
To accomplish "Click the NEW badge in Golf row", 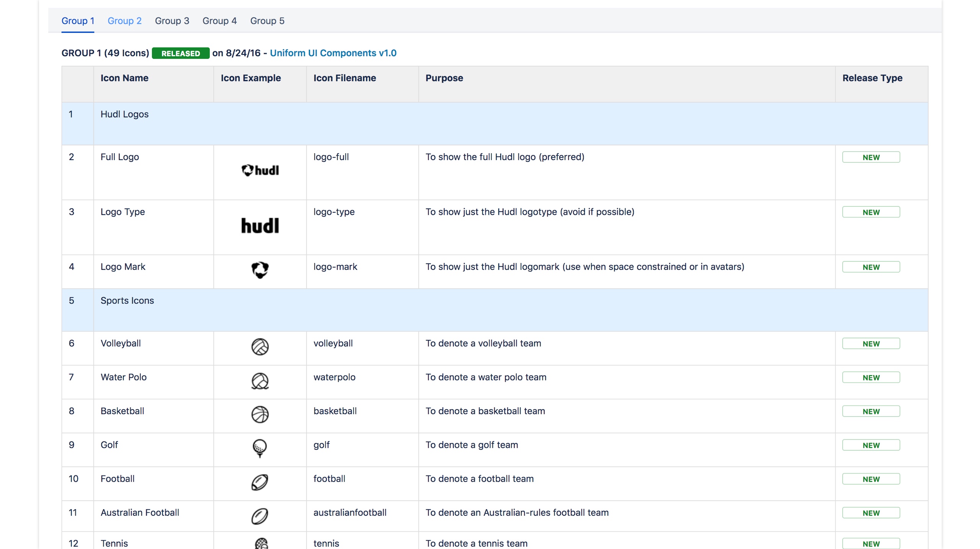I will (871, 445).
